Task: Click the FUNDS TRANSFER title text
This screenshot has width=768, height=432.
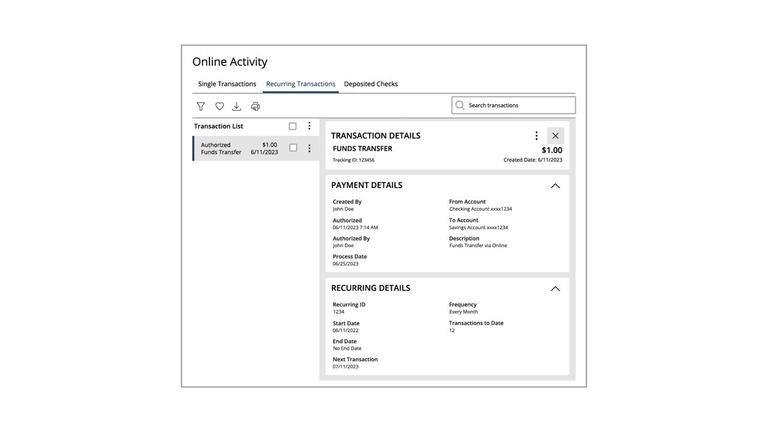Action: tap(362, 148)
